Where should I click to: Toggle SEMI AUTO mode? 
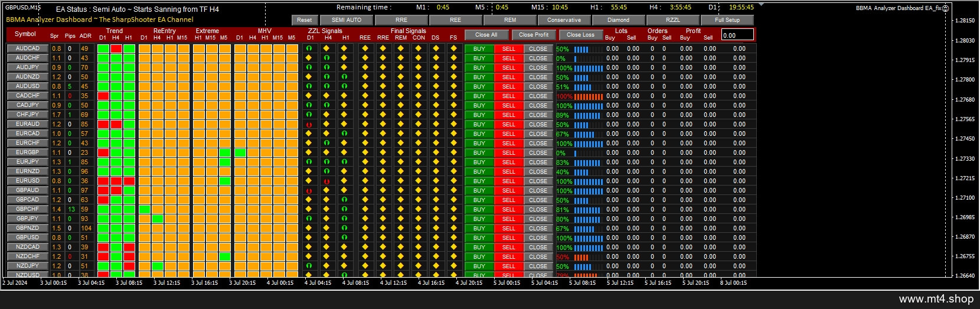347,19
